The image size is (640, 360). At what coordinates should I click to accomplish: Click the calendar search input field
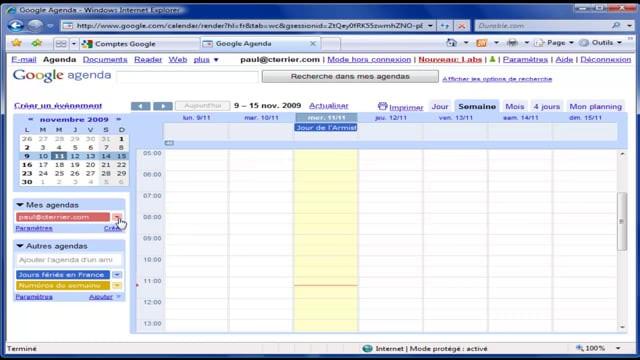click(187, 76)
